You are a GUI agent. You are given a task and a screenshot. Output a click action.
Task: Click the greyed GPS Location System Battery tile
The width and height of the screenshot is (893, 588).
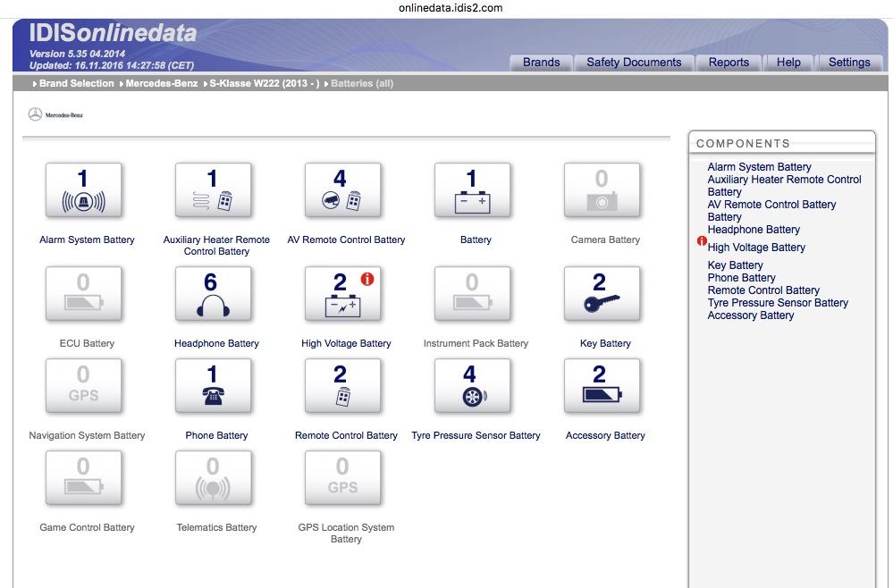tap(343, 478)
